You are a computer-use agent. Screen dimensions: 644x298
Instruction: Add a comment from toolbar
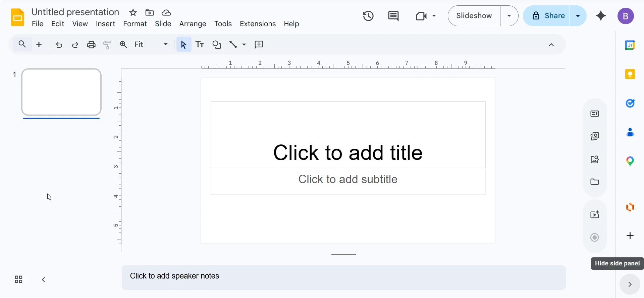259,44
